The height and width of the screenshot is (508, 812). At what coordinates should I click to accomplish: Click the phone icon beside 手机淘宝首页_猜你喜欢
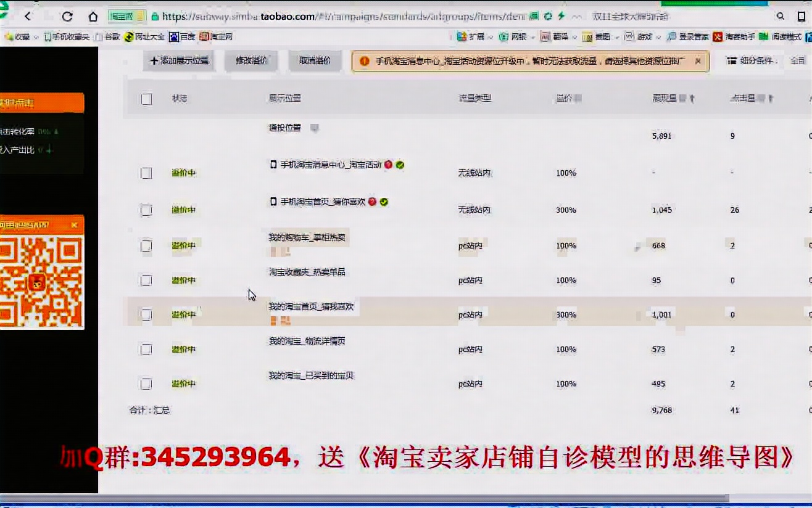[x=273, y=202]
